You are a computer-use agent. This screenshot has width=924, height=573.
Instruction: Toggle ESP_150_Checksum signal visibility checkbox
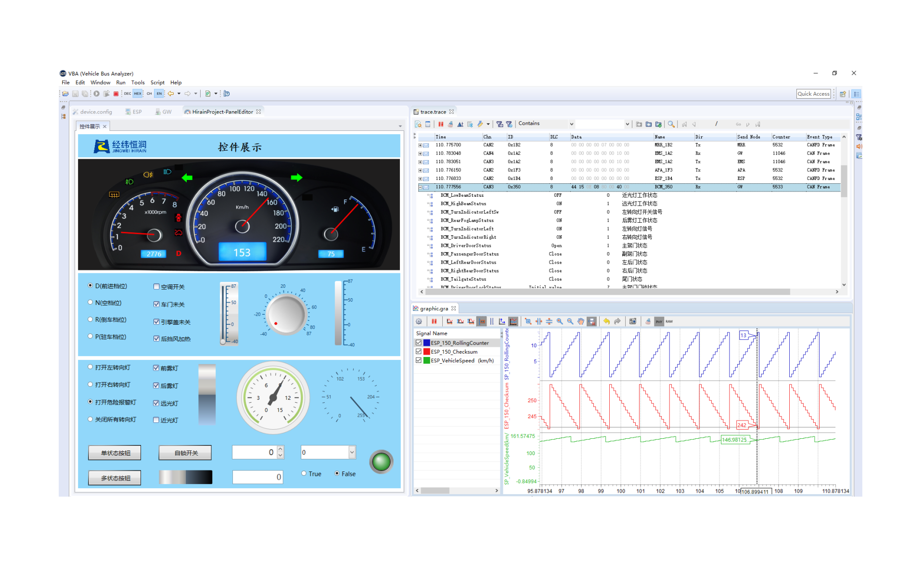(419, 352)
